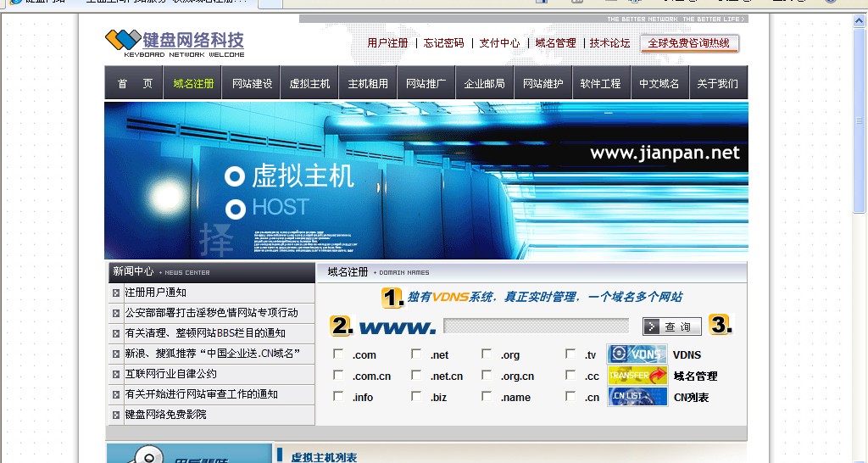The height and width of the screenshot is (463, 868).
Task: Open the CN LIST banner icon
Action: pyautogui.click(x=637, y=397)
